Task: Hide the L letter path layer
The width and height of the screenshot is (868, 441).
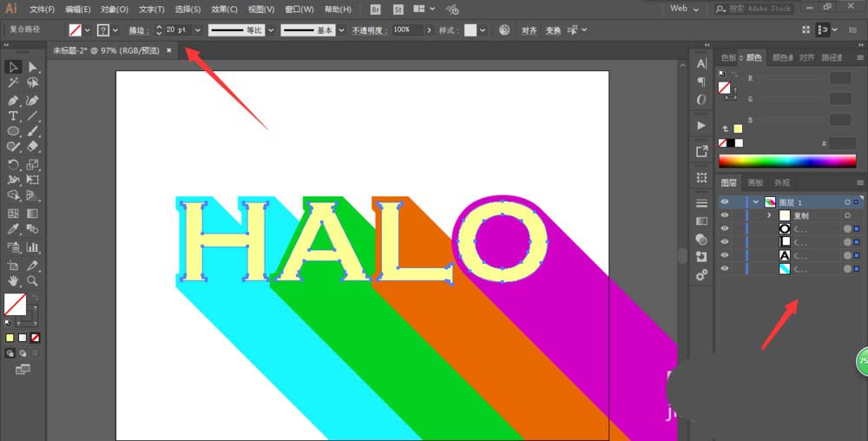Action: [x=725, y=242]
